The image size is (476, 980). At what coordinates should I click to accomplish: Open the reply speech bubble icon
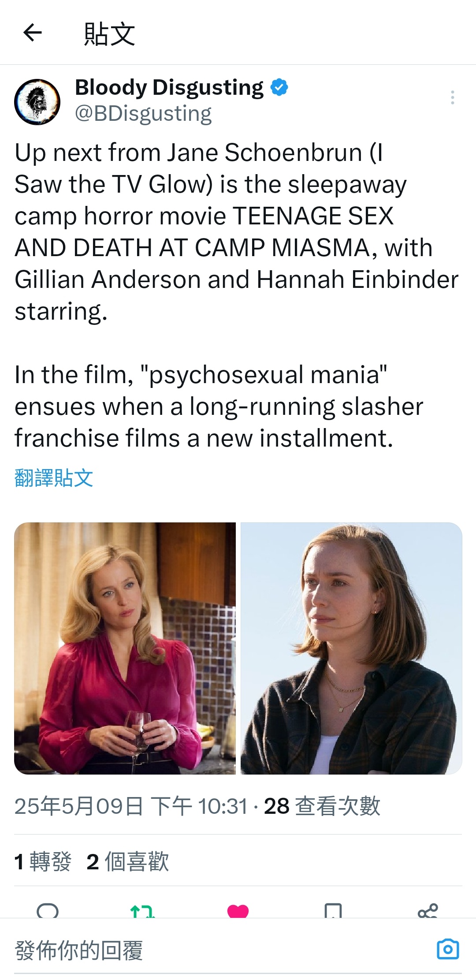click(48, 911)
